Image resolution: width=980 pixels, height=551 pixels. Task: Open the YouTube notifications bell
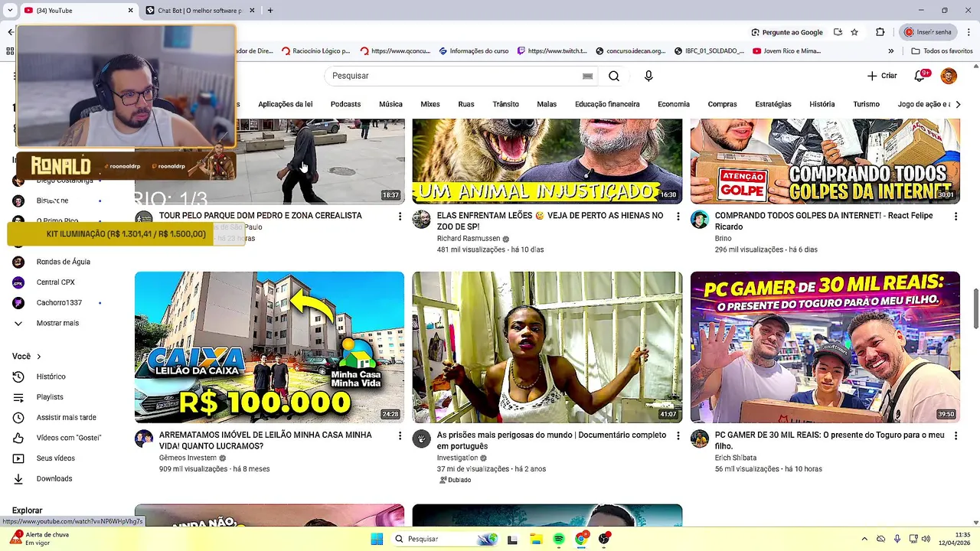[920, 76]
